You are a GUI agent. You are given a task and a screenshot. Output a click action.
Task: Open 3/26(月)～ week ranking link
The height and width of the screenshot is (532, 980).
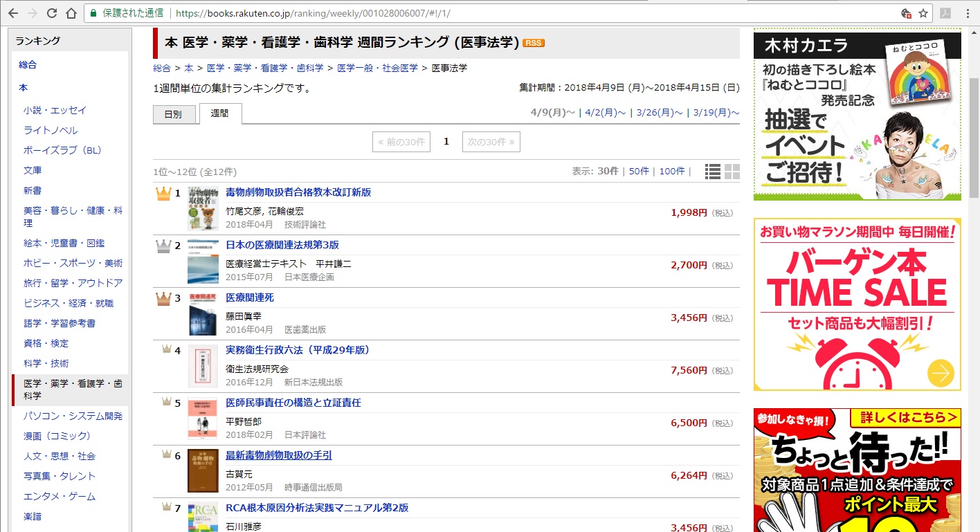(x=660, y=113)
